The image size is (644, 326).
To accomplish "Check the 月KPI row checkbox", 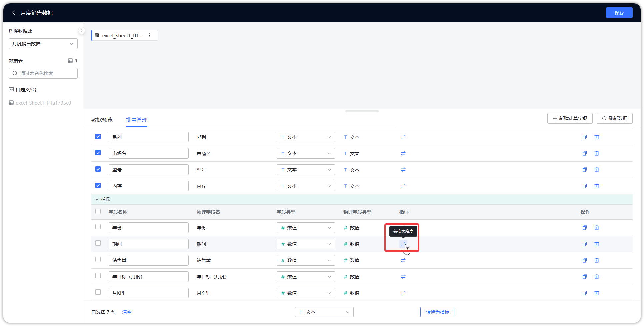I will [x=98, y=292].
